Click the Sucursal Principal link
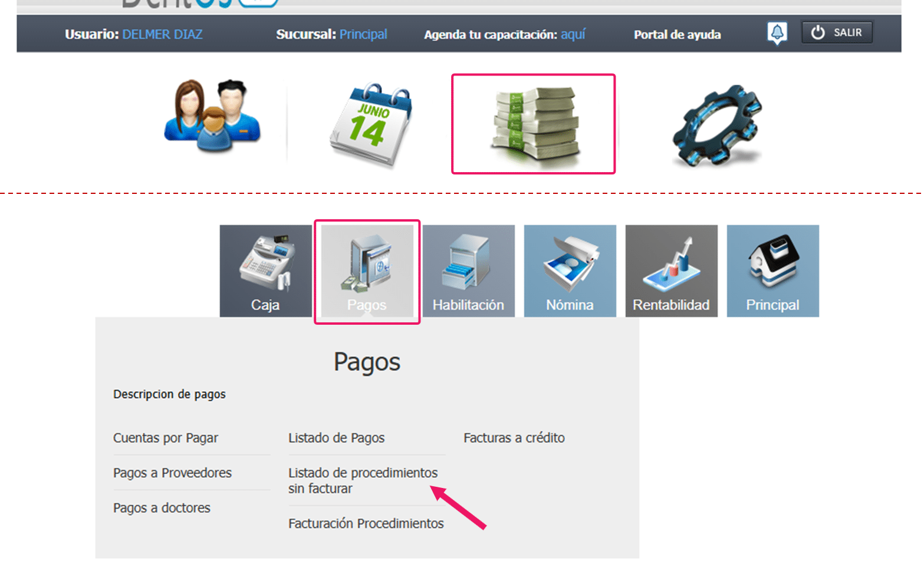 click(363, 34)
